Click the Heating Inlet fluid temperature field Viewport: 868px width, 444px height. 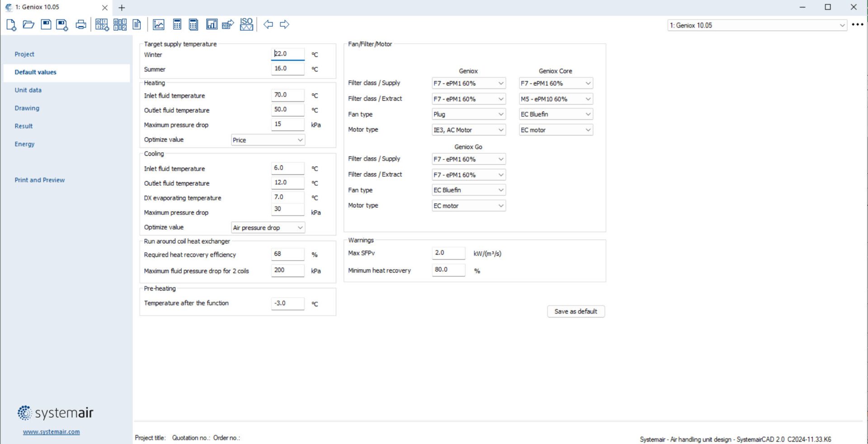point(288,95)
